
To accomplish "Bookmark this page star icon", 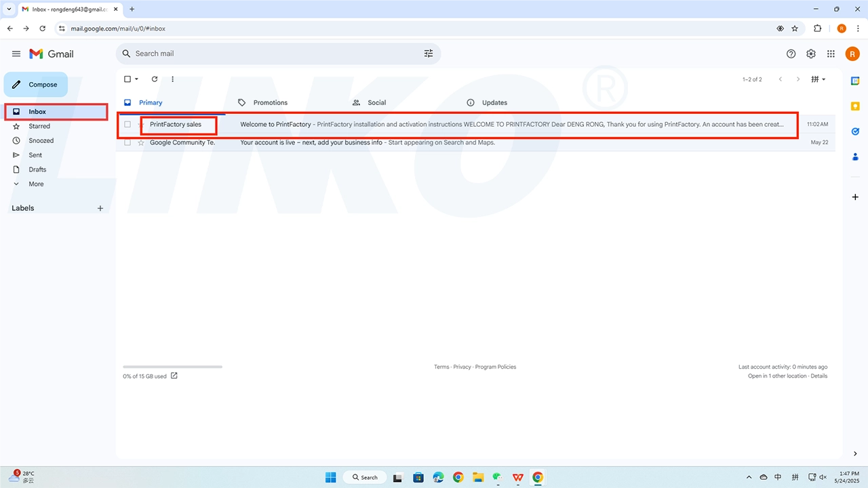I will 795,28.
